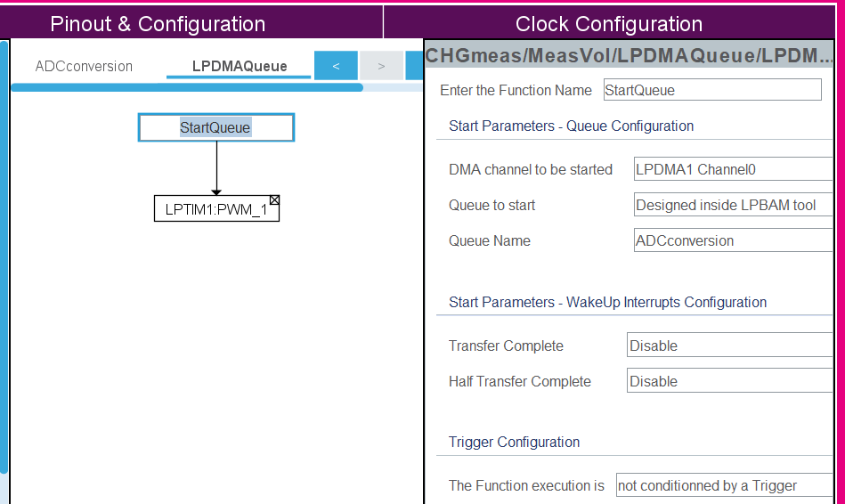
Task: Open the Clock Configuration view
Action: [x=609, y=24]
